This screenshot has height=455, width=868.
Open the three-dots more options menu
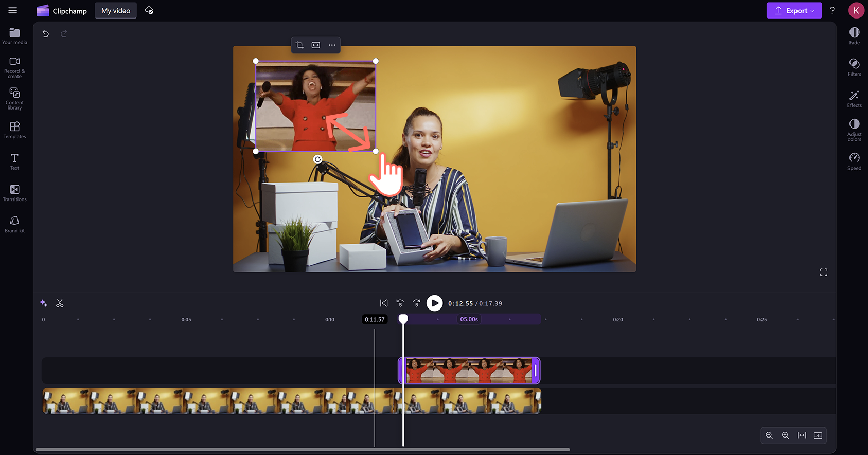332,45
